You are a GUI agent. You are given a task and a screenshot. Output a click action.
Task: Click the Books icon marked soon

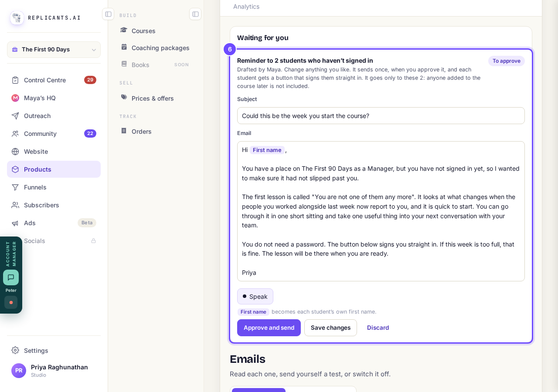coord(124,64)
